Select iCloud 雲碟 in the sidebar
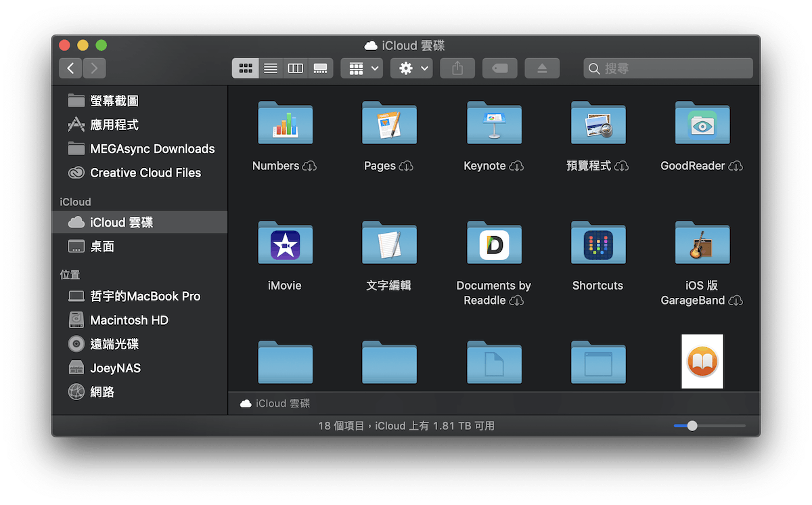 point(139,222)
